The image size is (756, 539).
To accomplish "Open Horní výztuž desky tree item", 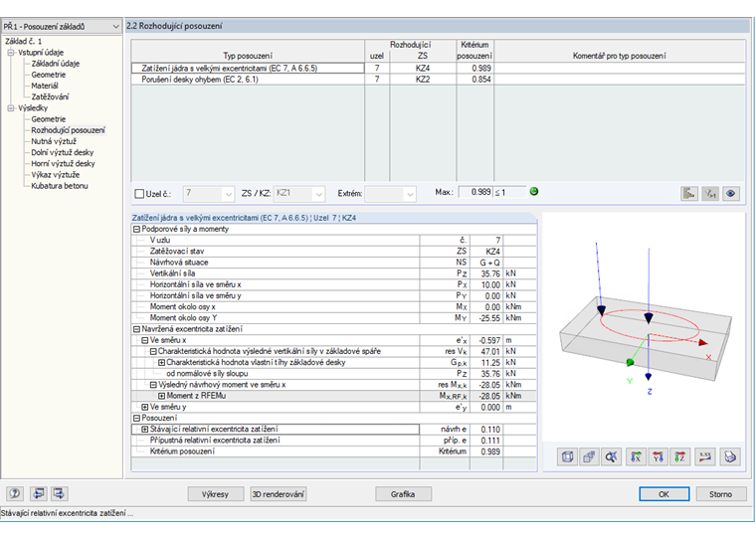I will (63, 163).
